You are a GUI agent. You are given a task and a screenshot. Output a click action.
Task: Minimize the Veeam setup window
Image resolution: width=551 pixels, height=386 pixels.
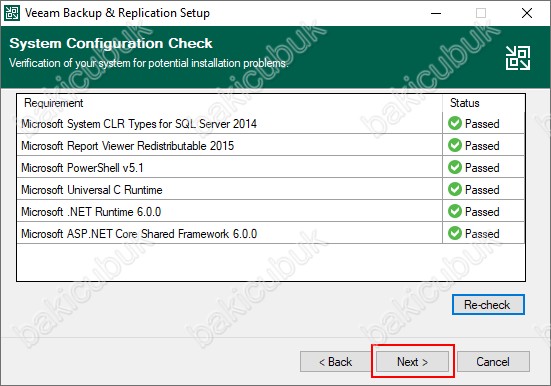436,13
